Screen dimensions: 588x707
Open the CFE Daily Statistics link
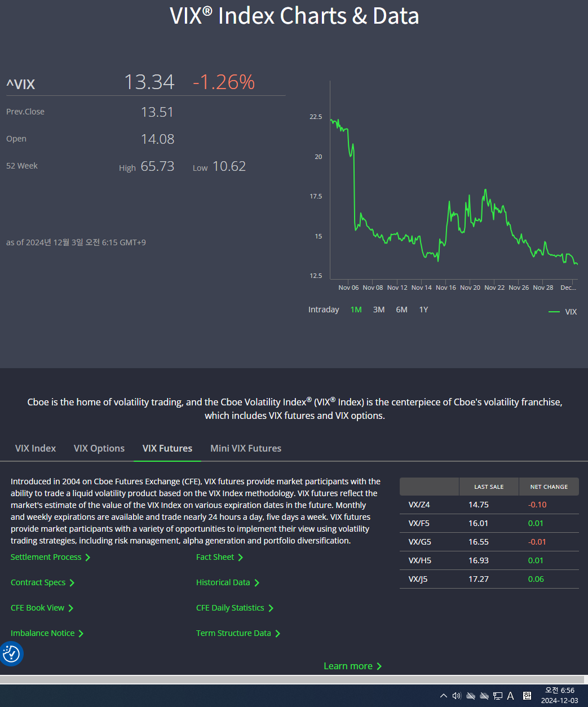(235, 608)
